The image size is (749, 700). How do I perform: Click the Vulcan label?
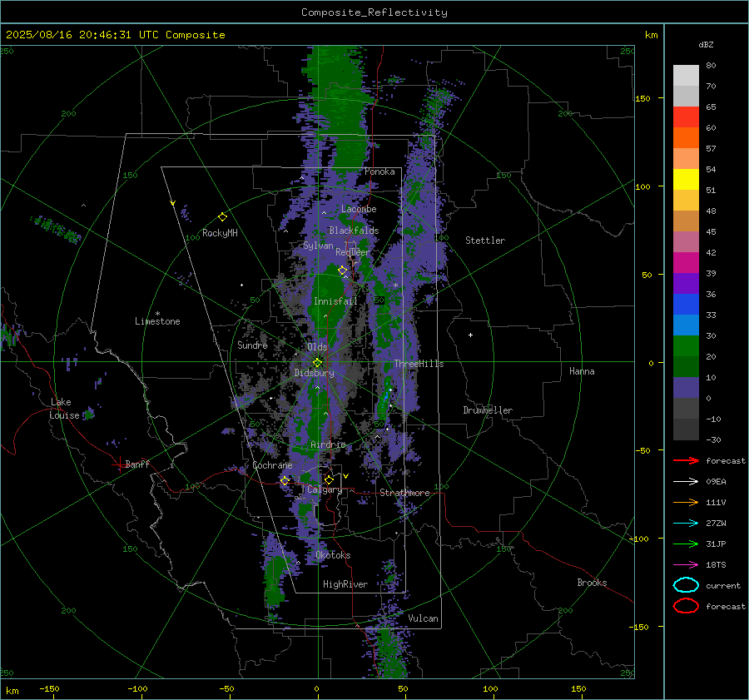pyautogui.click(x=423, y=618)
